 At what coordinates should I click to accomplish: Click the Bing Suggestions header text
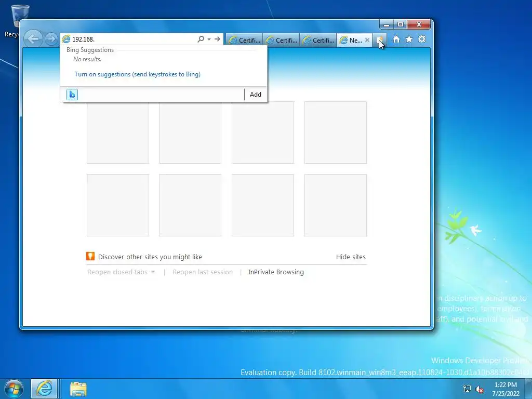90,50
